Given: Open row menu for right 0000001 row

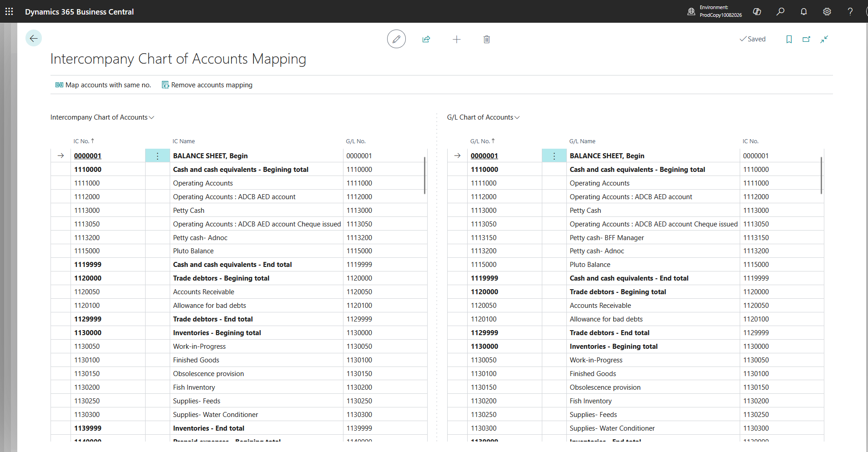Looking at the screenshot, I should click(x=554, y=156).
